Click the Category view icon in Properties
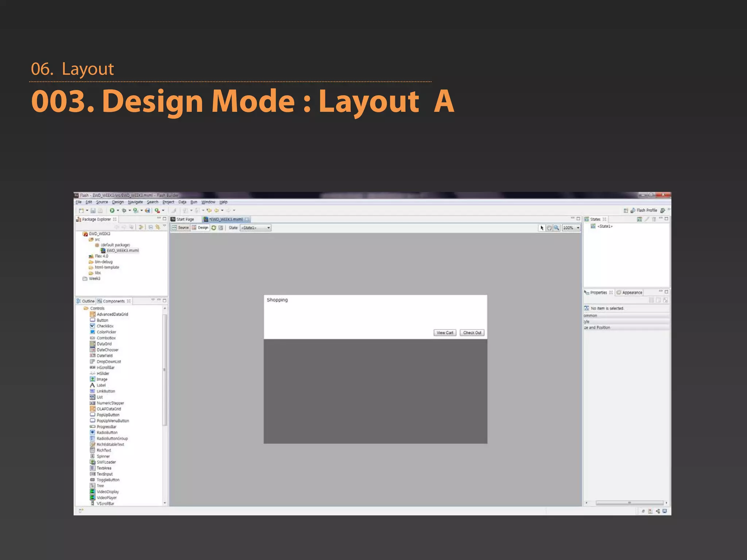Viewport: 747px width, 560px height. click(x=658, y=300)
